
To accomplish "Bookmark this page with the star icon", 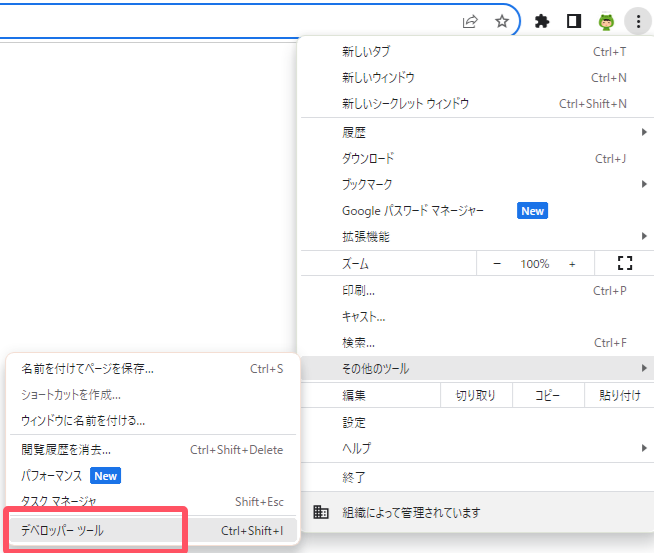I will pyautogui.click(x=502, y=21).
